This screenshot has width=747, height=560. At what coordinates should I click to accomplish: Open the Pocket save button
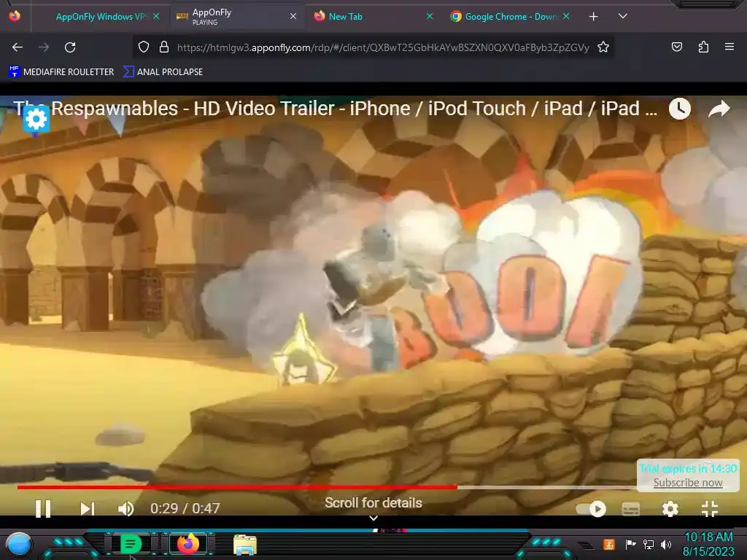(x=677, y=47)
